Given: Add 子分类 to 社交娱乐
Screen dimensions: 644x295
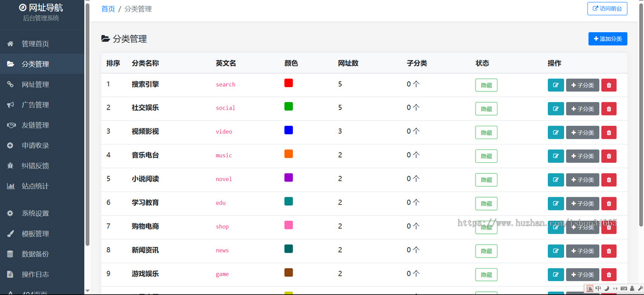Looking at the screenshot, I should point(583,109).
